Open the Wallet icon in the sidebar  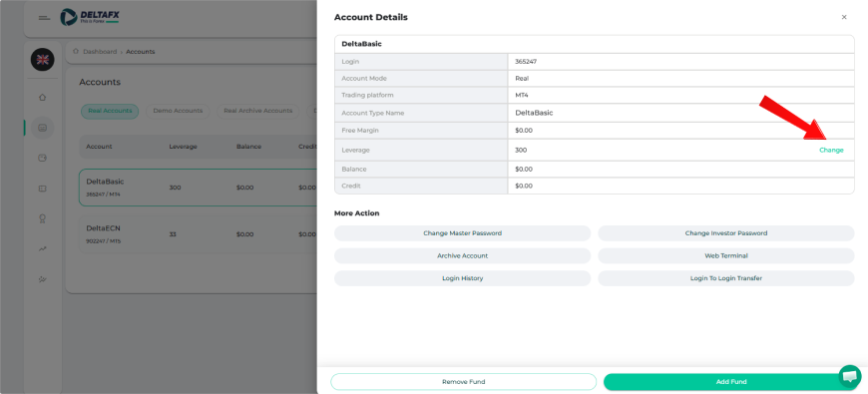click(x=43, y=159)
